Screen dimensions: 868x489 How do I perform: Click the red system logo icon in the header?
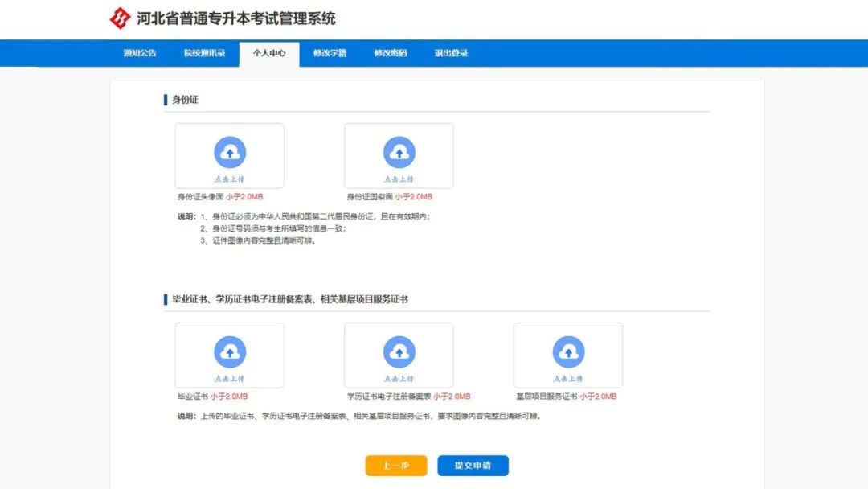(119, 16)
